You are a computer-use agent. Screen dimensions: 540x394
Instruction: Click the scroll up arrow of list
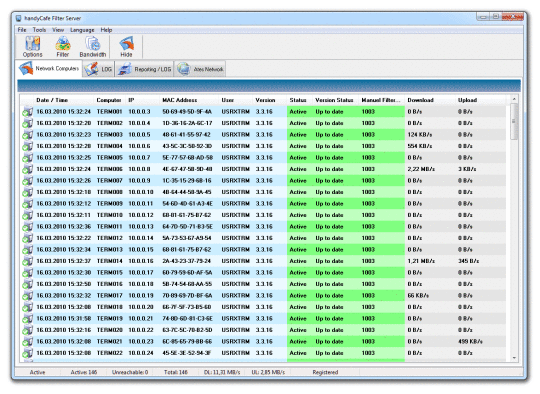click(514, 99)
